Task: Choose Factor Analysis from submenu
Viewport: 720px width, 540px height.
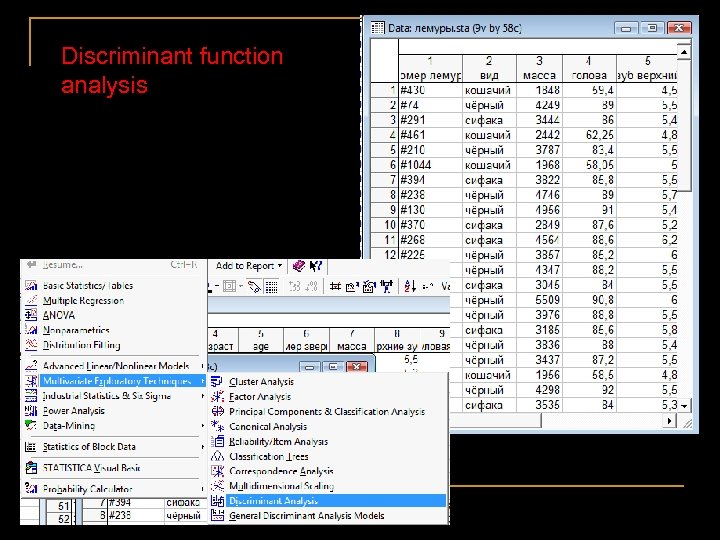Action: (x=260, y=397)
